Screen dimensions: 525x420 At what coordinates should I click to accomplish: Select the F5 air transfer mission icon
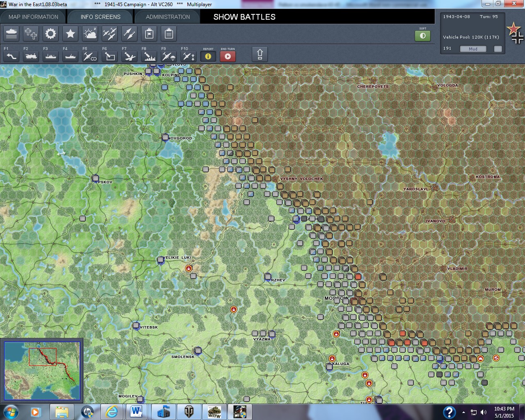coord(90,57)
